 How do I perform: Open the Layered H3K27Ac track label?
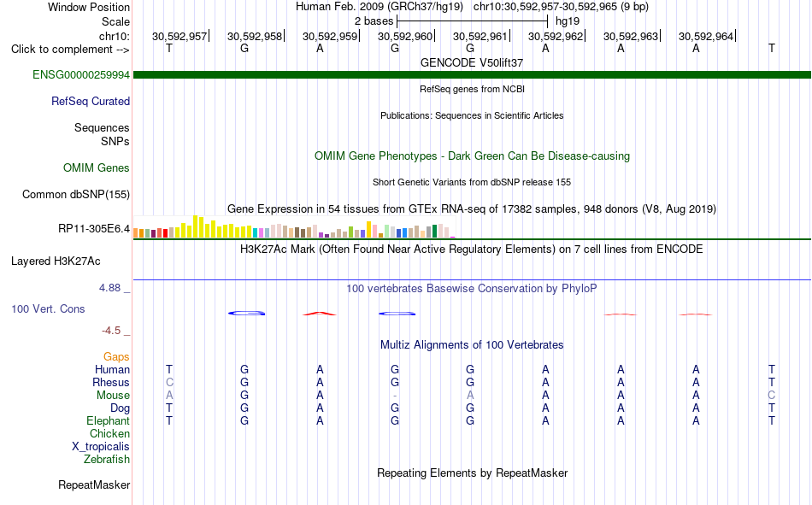pos(56,261)
